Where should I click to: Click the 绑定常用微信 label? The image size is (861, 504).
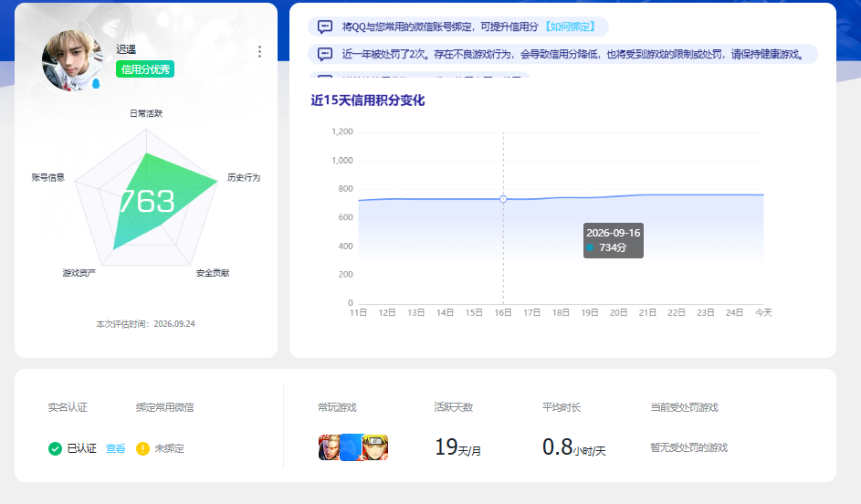(x=164, y=407)
